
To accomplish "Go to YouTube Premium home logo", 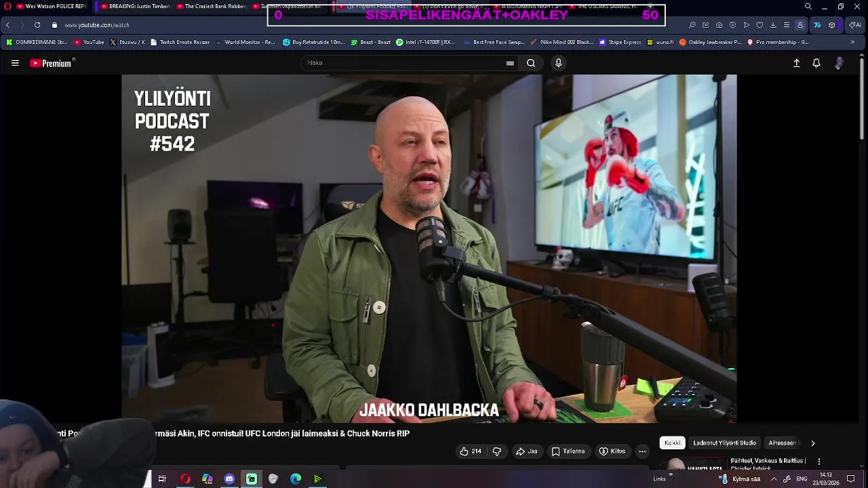I will click(x=52, y=63).
